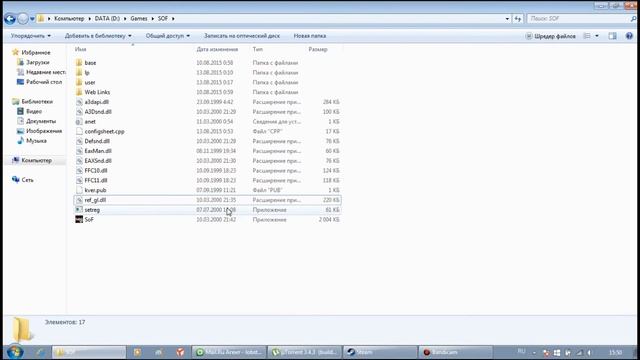Switch to uTorrent in the taskbar

pos(305,352)
